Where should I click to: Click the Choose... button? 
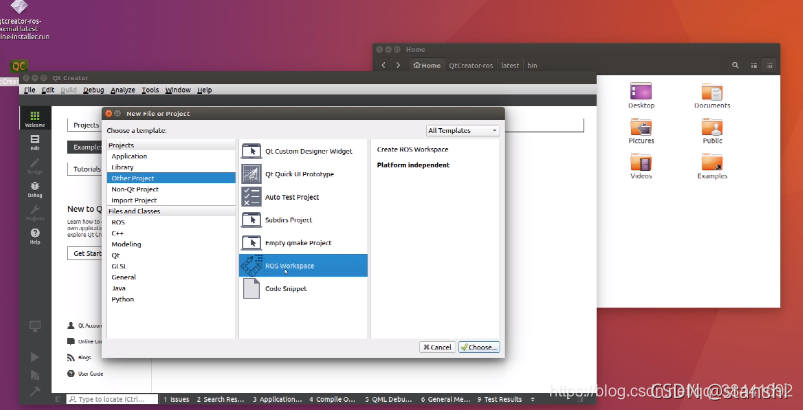[x=479, y=347]
